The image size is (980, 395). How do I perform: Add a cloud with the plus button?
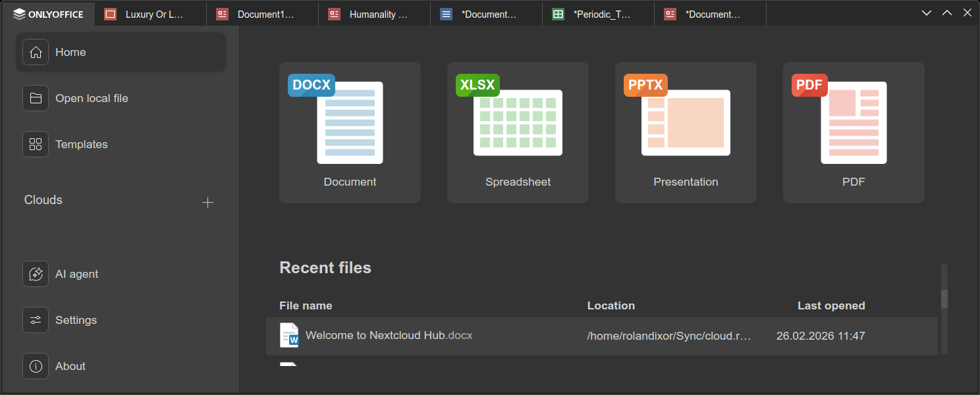click(207, 202)
